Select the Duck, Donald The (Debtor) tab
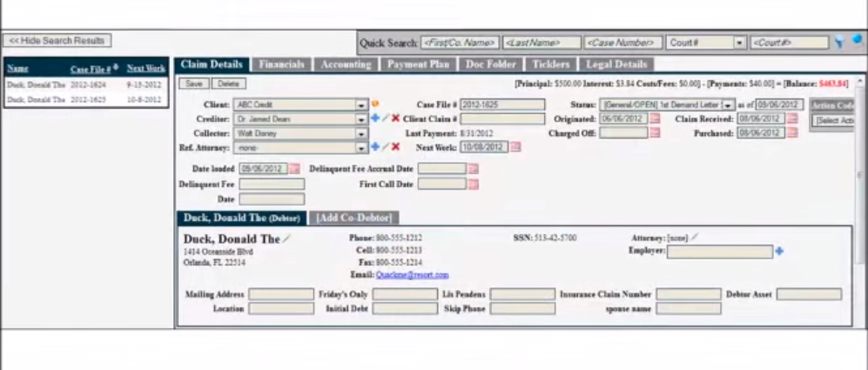 tap(241, 218)
